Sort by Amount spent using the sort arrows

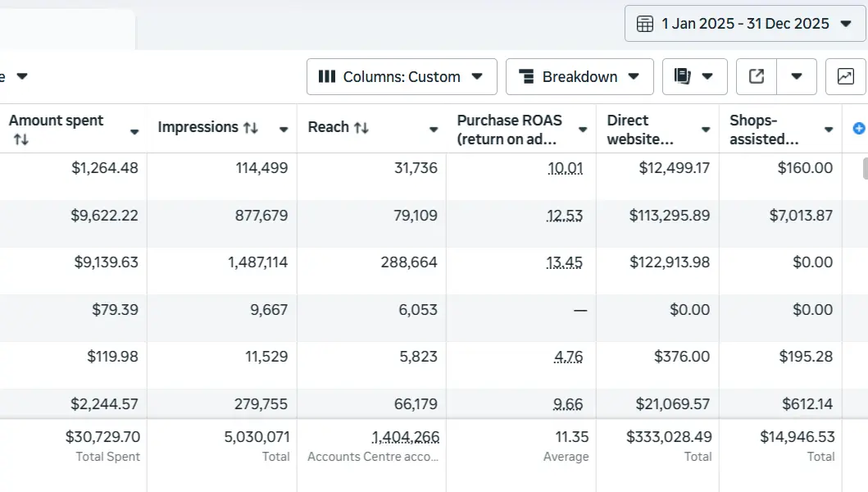pos(20,140)
